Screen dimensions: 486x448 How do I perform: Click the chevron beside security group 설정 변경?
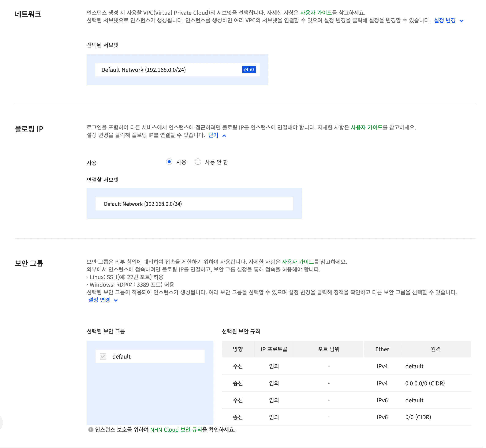(x=116, y=300)
